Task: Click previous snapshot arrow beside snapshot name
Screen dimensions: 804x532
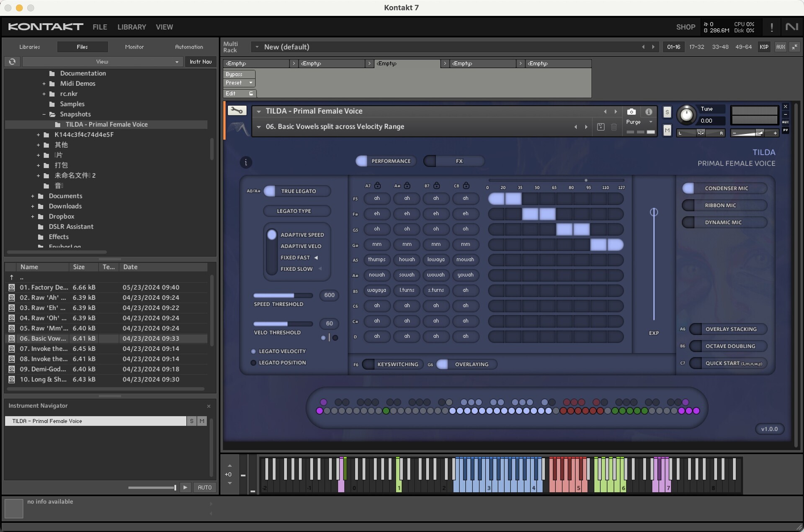Action: [x=575, y=127]
